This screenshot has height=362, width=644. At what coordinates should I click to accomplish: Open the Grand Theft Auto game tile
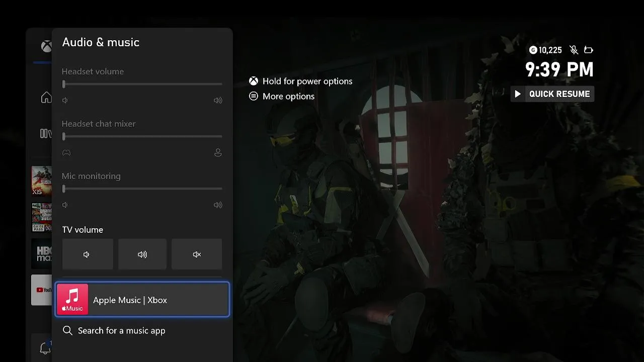(41, 217)
